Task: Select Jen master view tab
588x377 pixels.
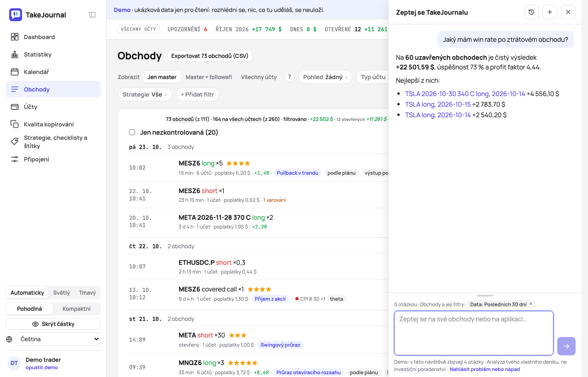Action: click(162, 77)
